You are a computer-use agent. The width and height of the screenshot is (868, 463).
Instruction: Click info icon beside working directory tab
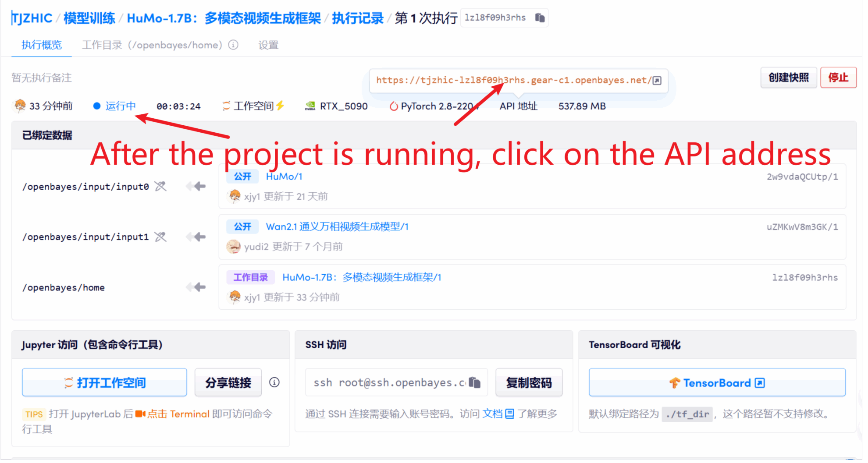coord(234,45)
